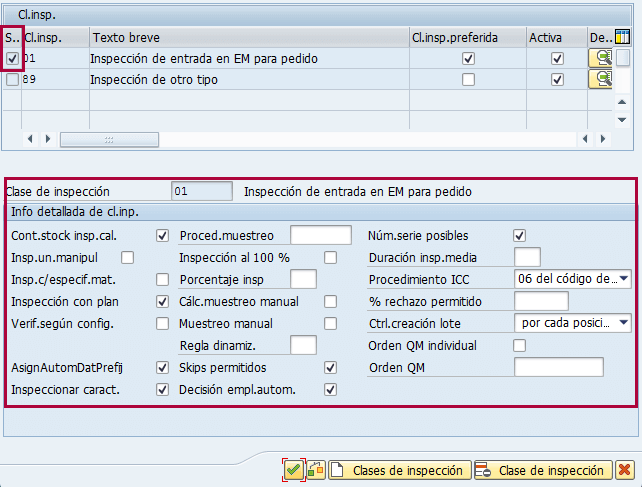The image size is (642, 487).
Task: Enable Insp.un.manipul checkbox
Action: 127,258
